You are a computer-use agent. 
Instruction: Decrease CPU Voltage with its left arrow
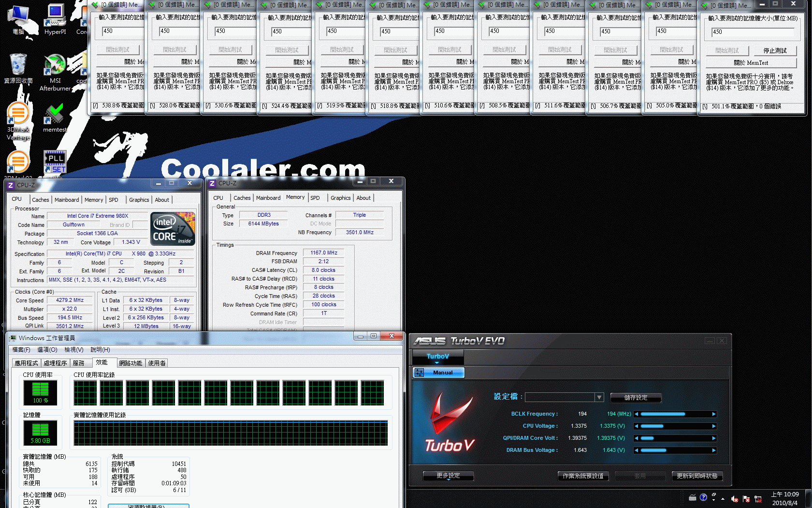tap(637, 426)
